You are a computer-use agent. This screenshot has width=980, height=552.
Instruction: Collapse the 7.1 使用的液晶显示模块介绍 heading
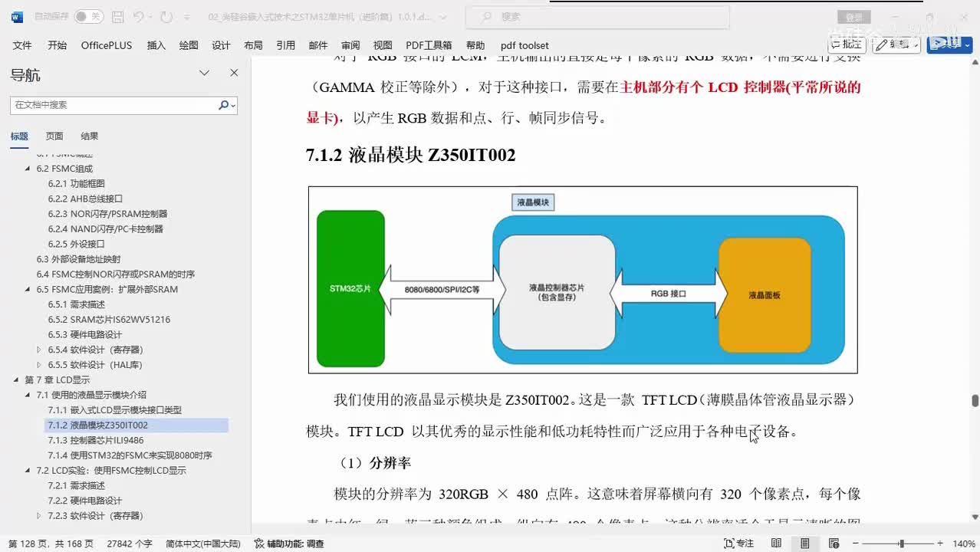[28, 395]
